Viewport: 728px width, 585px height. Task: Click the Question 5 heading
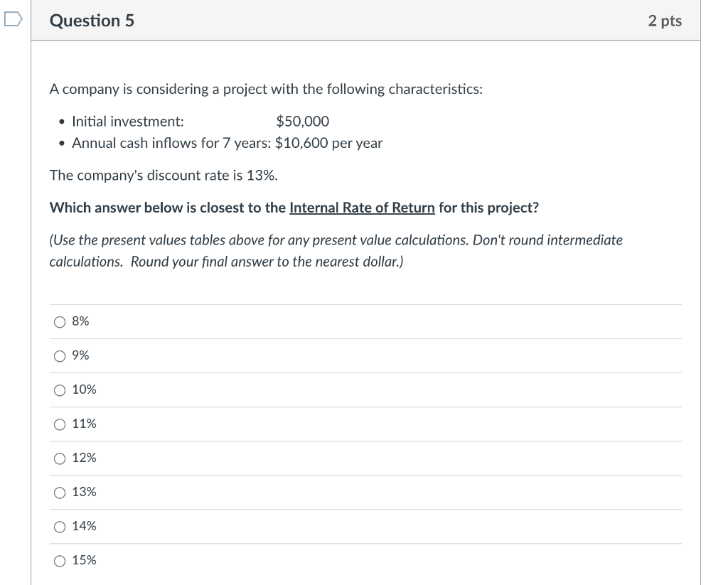point(92,21)
